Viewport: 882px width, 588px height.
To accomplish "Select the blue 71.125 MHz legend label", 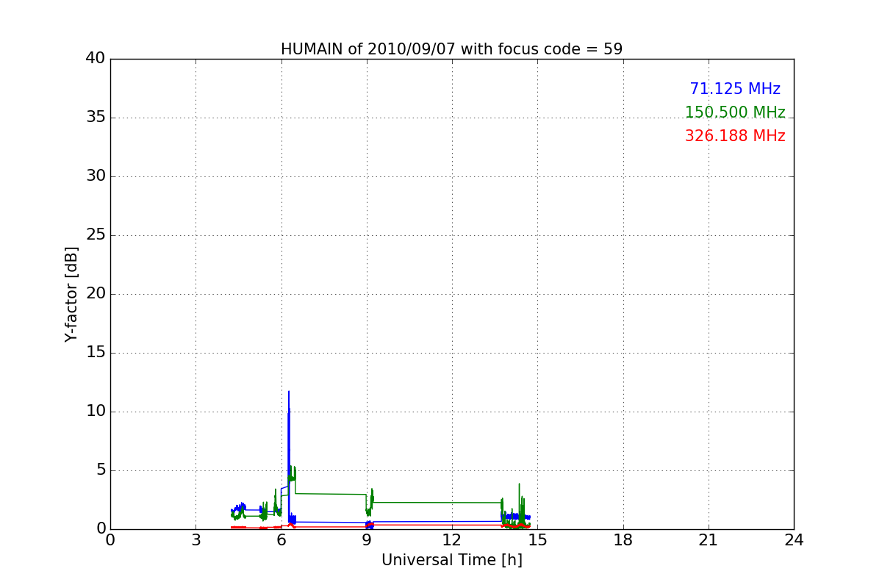I will click(x=735, y=89).
